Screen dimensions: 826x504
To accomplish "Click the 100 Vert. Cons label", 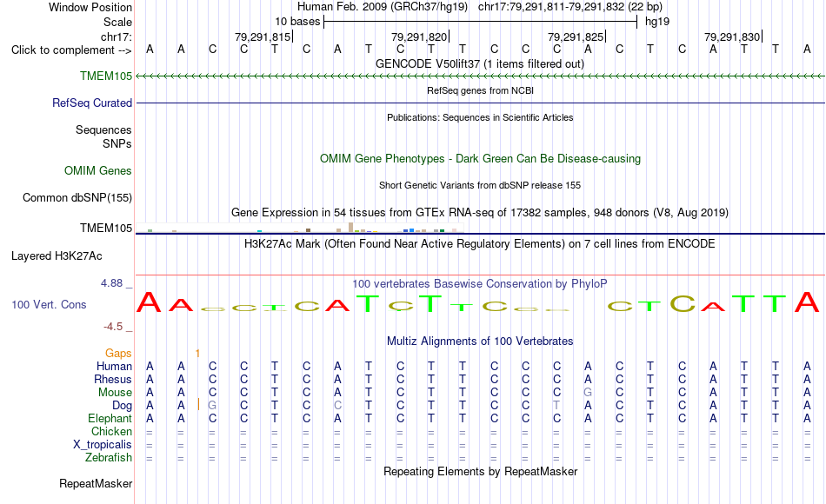I will coord(49,304).
